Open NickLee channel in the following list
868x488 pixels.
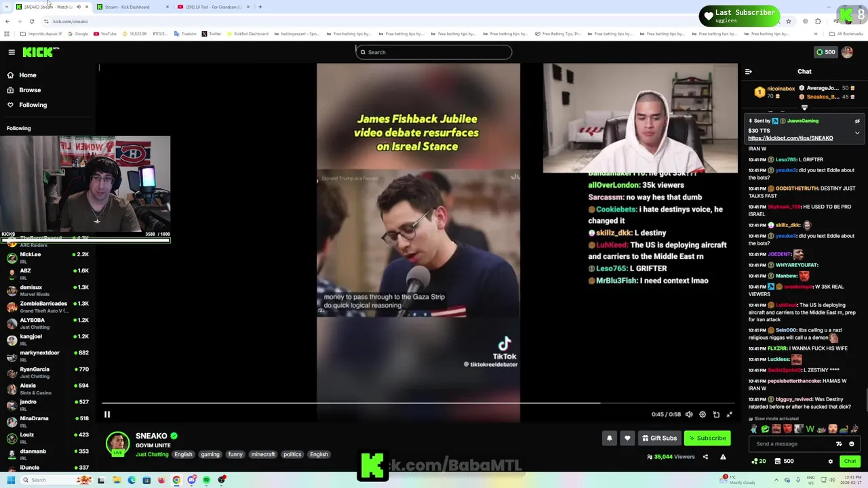(x=47, y=258)
